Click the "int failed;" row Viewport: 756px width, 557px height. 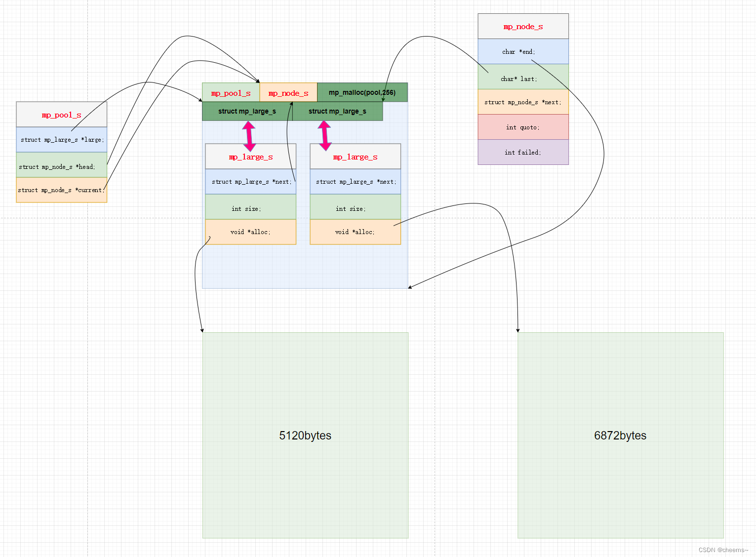[523, 152]
